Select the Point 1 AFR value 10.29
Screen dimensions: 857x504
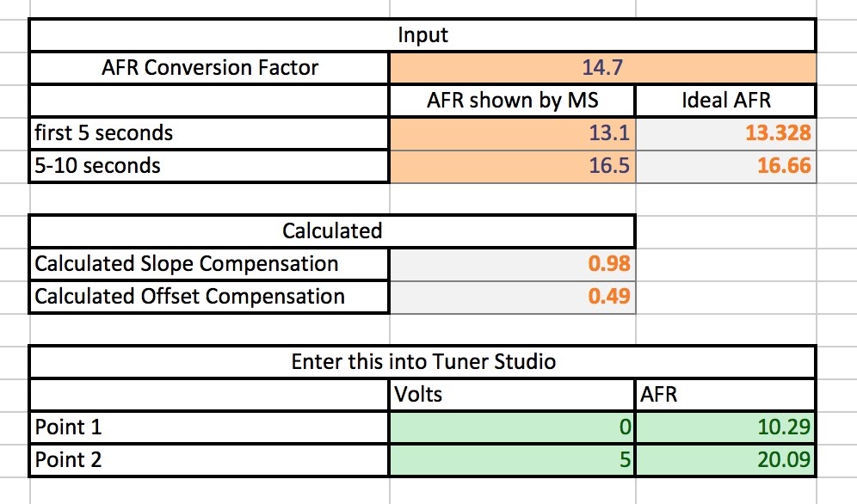click(724, 427)
